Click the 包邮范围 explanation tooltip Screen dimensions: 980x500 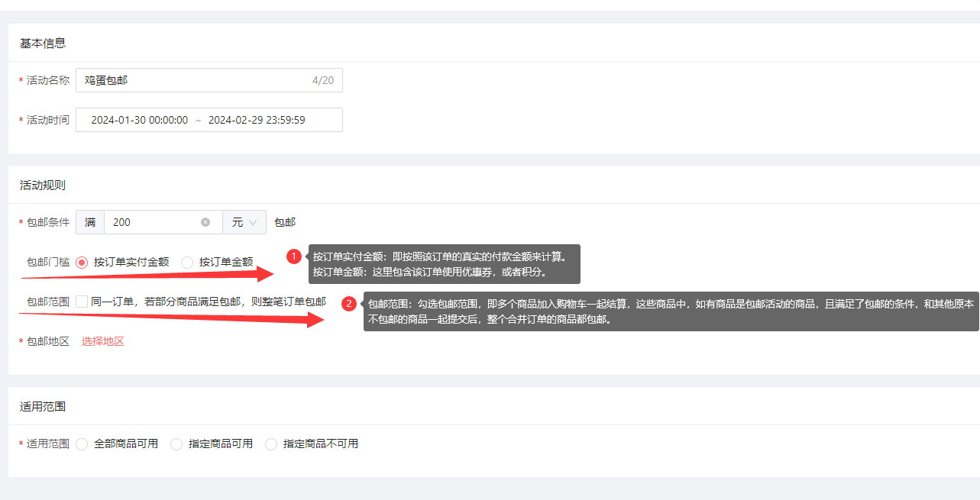point(671,311)
